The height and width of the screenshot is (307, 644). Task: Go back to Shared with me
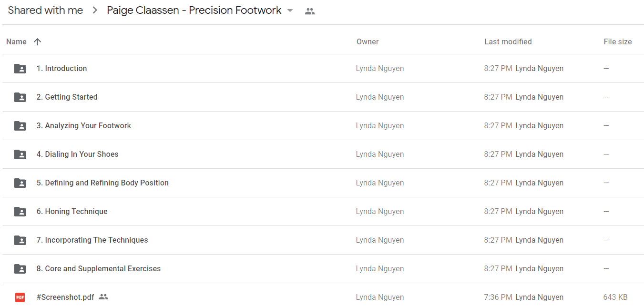pyautogui.click(x=45, y=10)
